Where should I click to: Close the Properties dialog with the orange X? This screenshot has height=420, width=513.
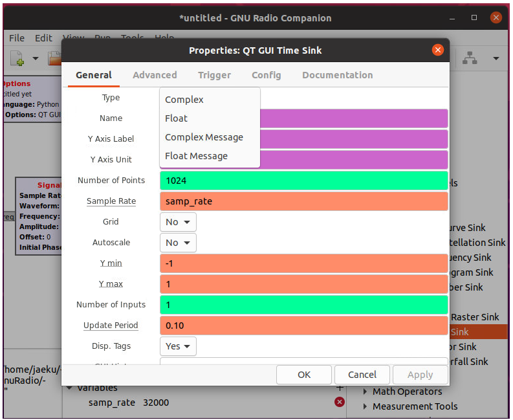coord(438,50)
